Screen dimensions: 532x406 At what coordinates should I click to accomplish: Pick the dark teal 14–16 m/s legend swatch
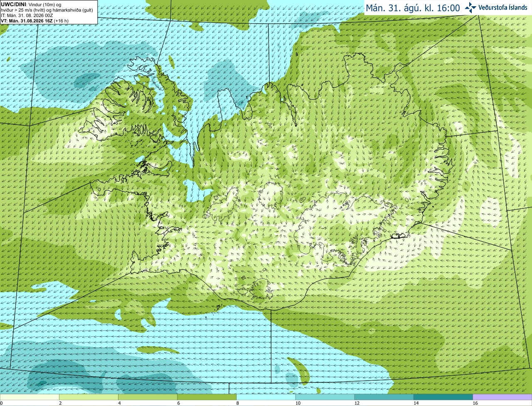click(x=443, y=397)
